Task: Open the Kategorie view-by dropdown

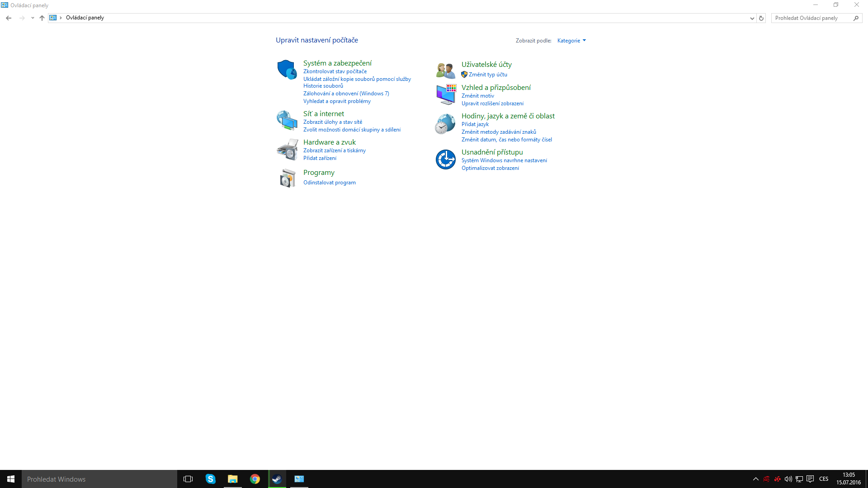Action: 571,41
